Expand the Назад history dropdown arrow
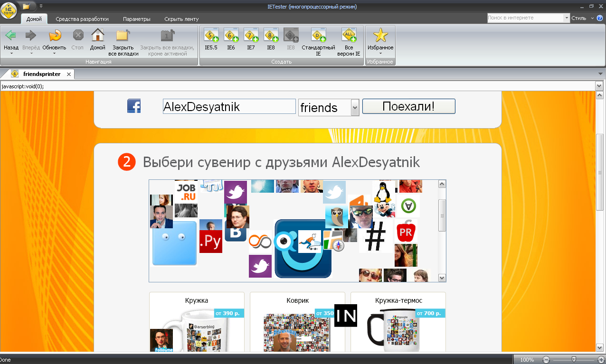The width and height of the screenshot is (606, 364). tap(11, 53)
